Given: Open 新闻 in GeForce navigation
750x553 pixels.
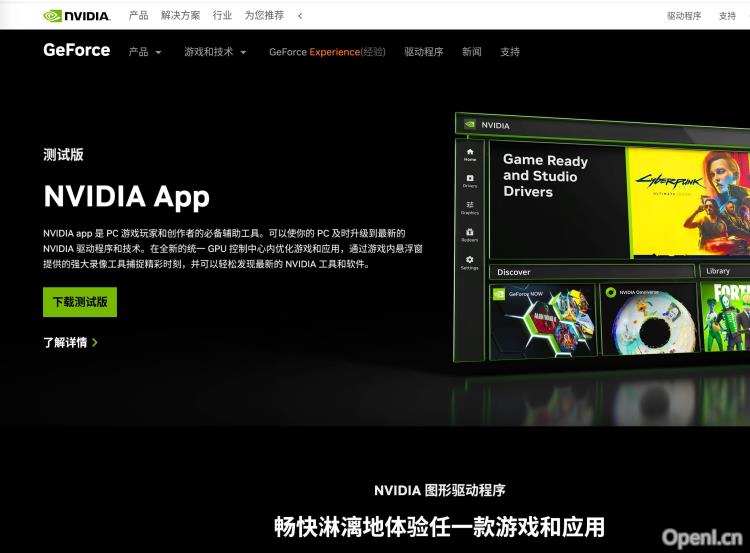Looking at the screenshot, I should (472, 52).
